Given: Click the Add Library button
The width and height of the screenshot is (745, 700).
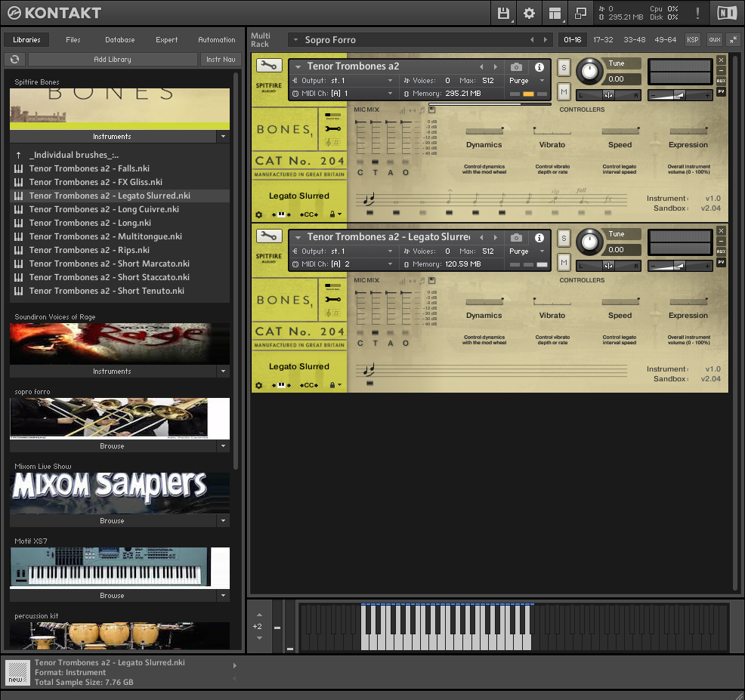Looking at the screenshot, I should pos(113,60).
